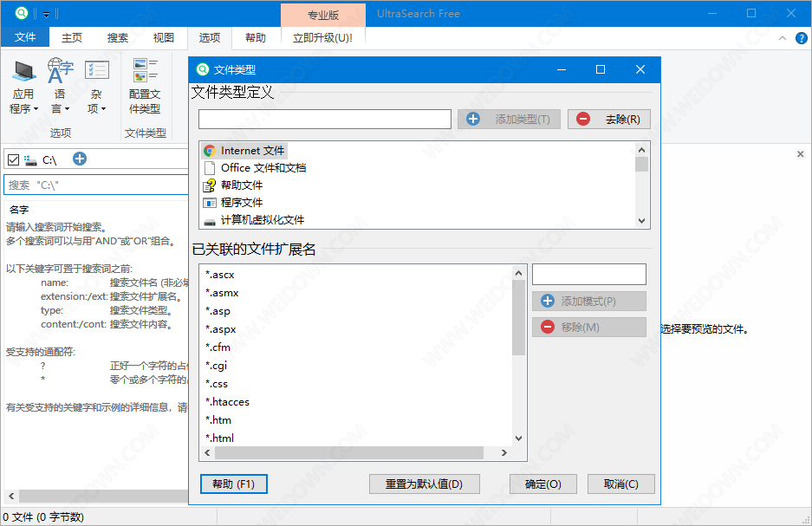Click the 专业版 contextual tab

323,15
